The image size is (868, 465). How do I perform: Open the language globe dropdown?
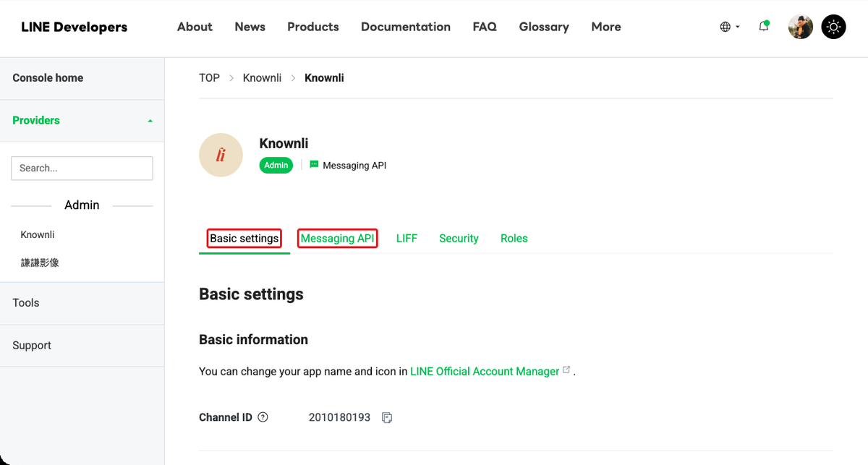click(730, 27)
